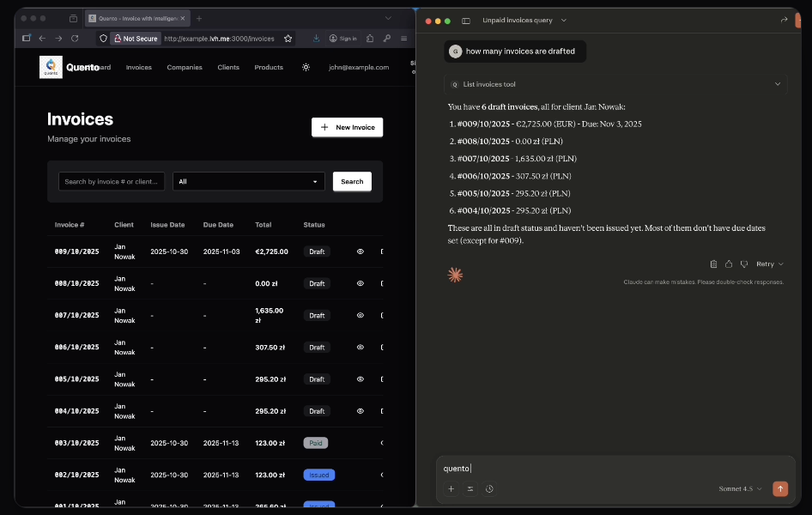Toggle the theme with the sun icon
Screen dimensions: 812x515
point(306,67)
